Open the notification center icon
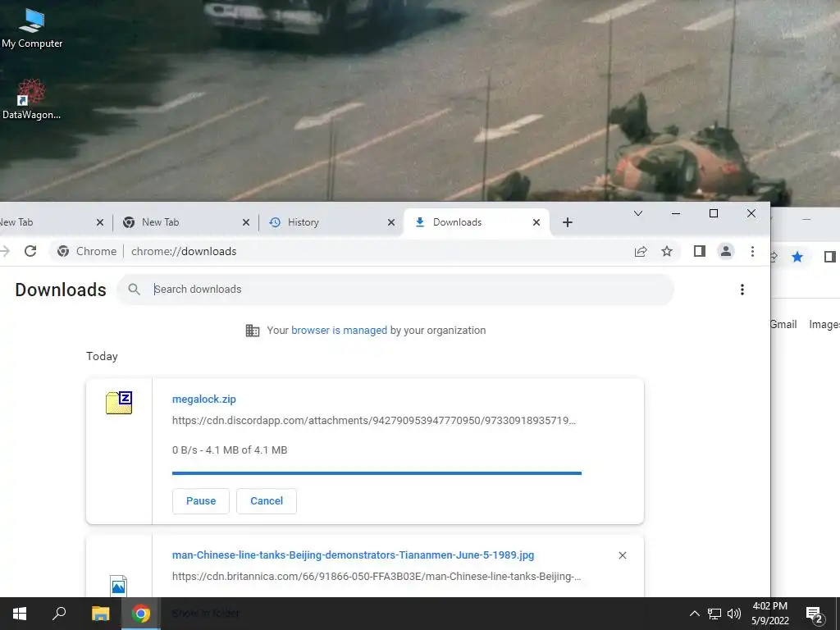The image size is (840, 630). (x=815, y=614)
